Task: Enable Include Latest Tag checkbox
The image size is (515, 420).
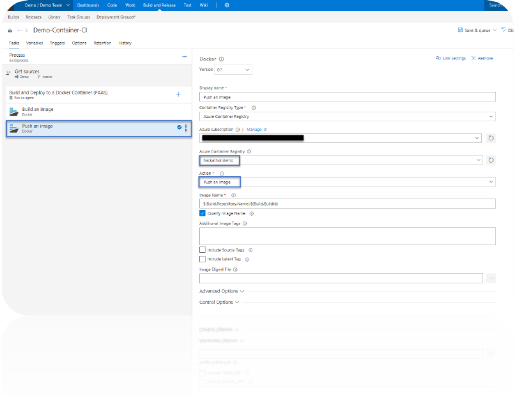Action: [x=203, y=259]
